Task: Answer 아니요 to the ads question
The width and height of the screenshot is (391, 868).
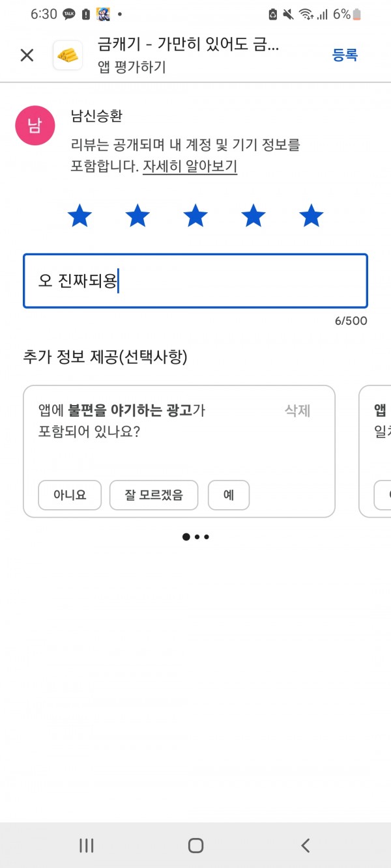Action: (70, 496)
